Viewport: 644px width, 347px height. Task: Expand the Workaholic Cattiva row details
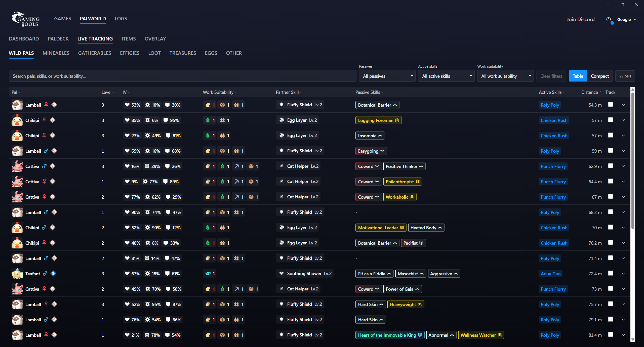click(x=623, y=197)
